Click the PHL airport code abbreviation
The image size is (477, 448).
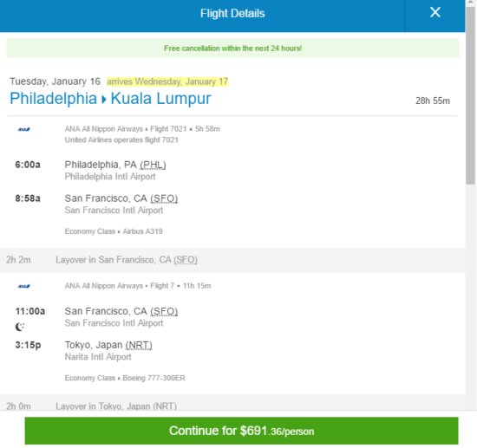click(x=153, y=165)
